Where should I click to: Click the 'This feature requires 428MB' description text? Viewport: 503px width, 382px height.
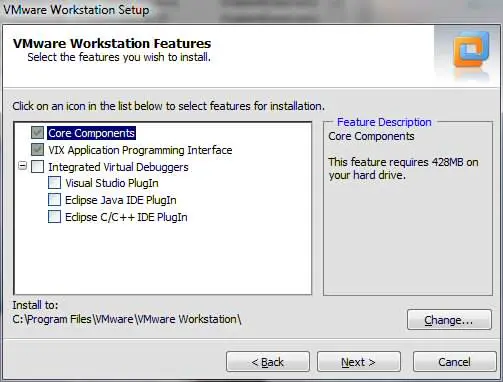pos(403,168)
